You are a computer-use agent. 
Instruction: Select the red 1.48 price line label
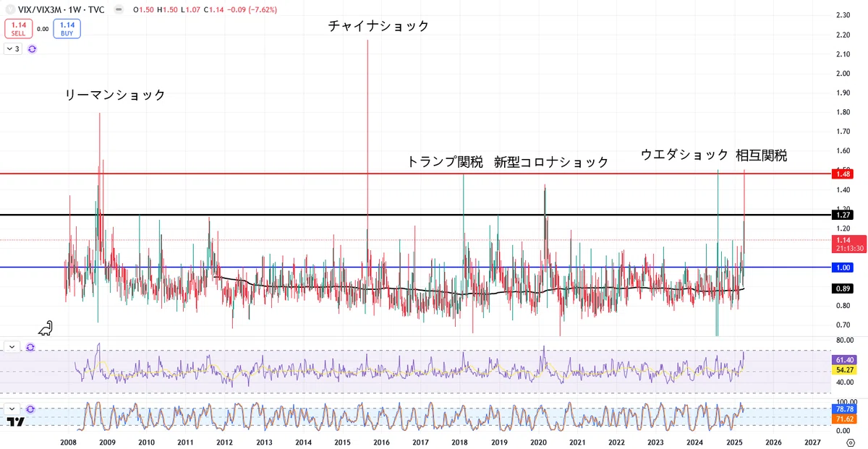click(x=843, y=174)
